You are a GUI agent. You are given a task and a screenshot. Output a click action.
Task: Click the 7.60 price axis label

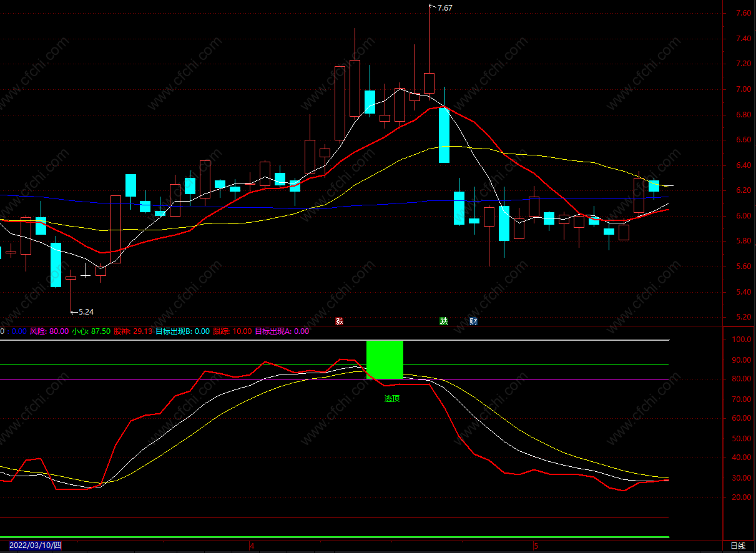pyautogui.click(x=743, y=13)
